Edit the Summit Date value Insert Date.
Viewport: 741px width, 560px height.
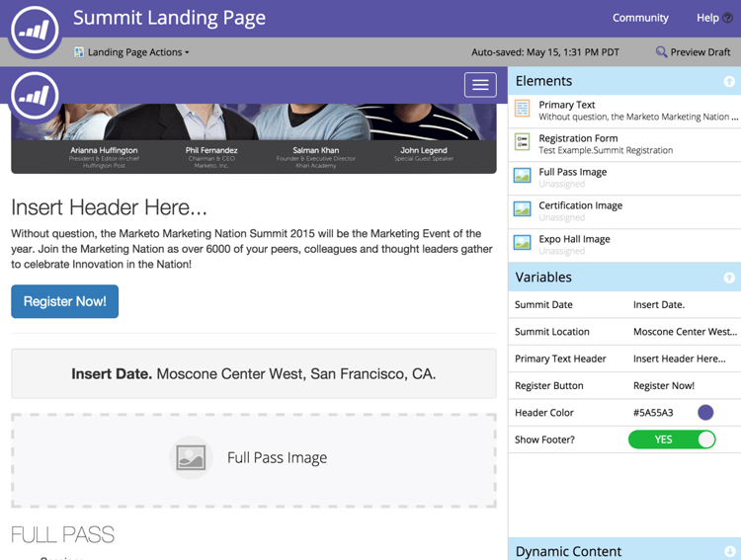(659, 305)
